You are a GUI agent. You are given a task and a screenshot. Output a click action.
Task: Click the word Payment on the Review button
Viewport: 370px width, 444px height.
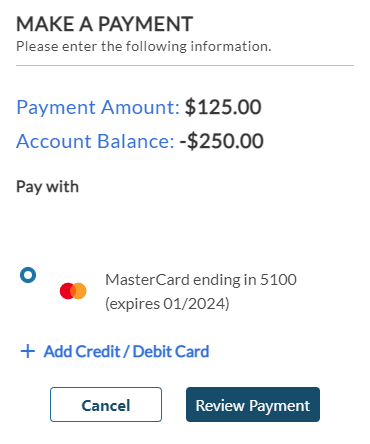[279, 406]
